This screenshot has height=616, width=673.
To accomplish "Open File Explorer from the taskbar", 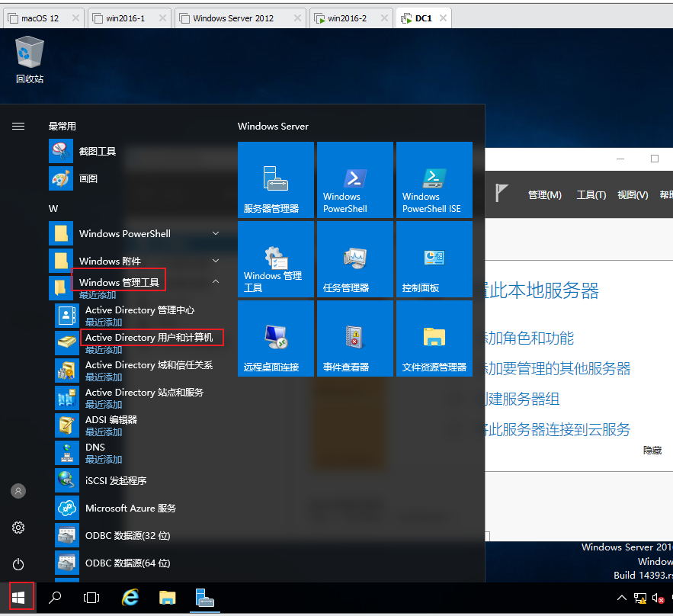I will 168,597.
